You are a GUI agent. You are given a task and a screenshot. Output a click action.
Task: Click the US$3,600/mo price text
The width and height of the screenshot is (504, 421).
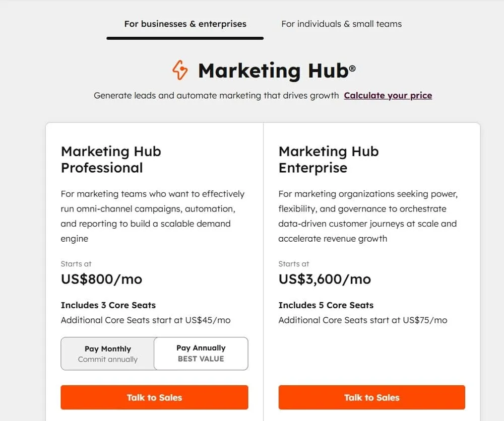[324, 279]
